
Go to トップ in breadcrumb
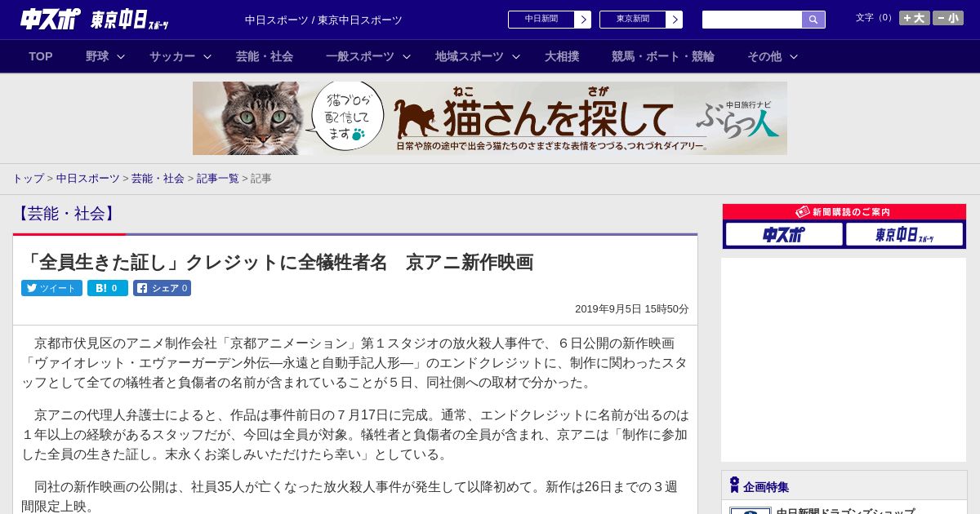tap(28, 178)
